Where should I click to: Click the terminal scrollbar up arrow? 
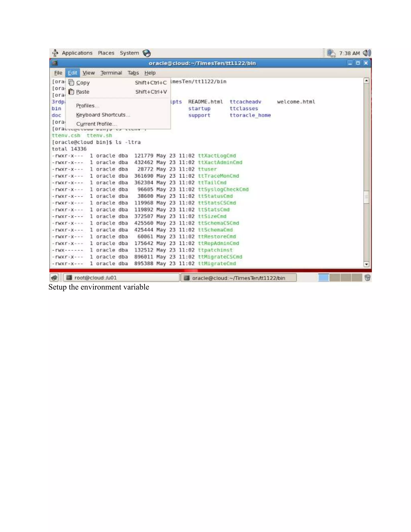coord(366,81)
